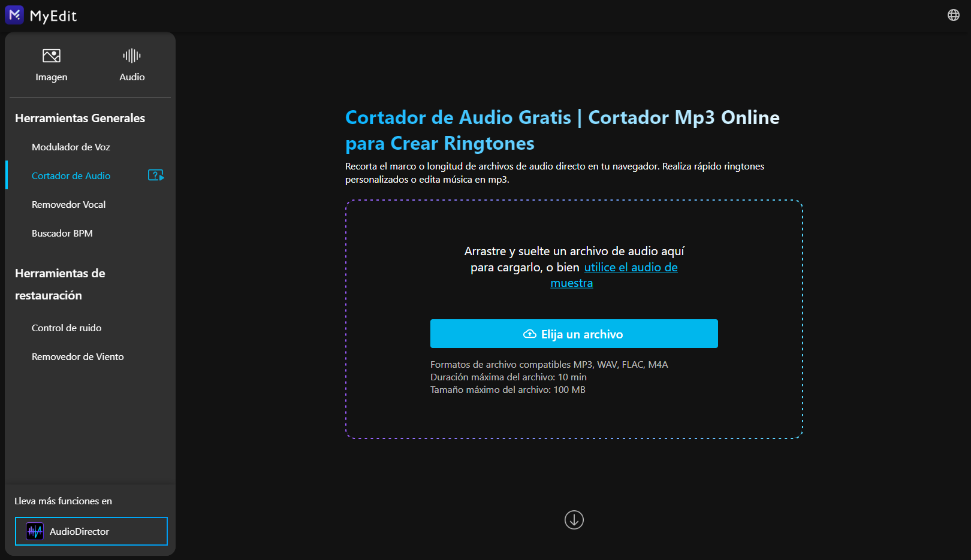Click the 'Formatos de archivo compatibles' line
971x560 pixels.
coord(549,364)
